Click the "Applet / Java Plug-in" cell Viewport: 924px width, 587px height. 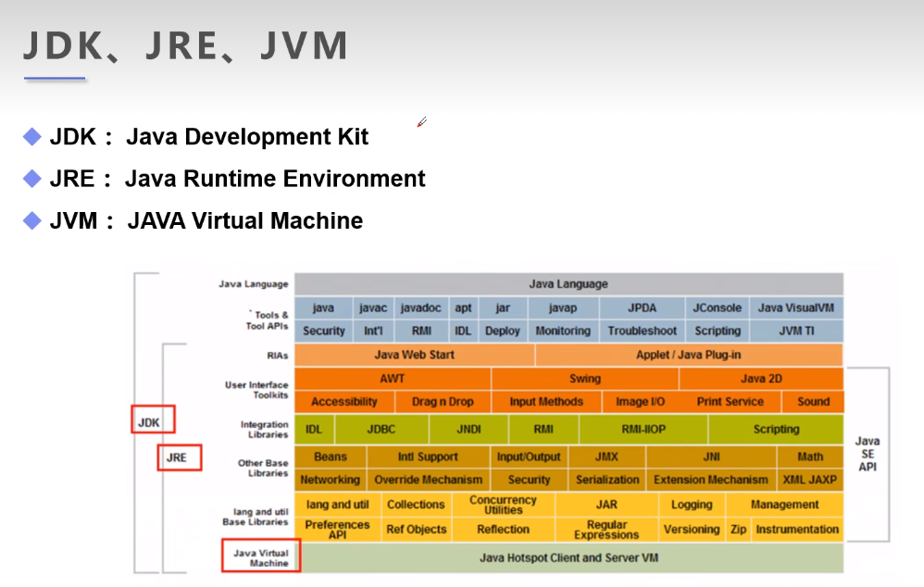(689, 355)
